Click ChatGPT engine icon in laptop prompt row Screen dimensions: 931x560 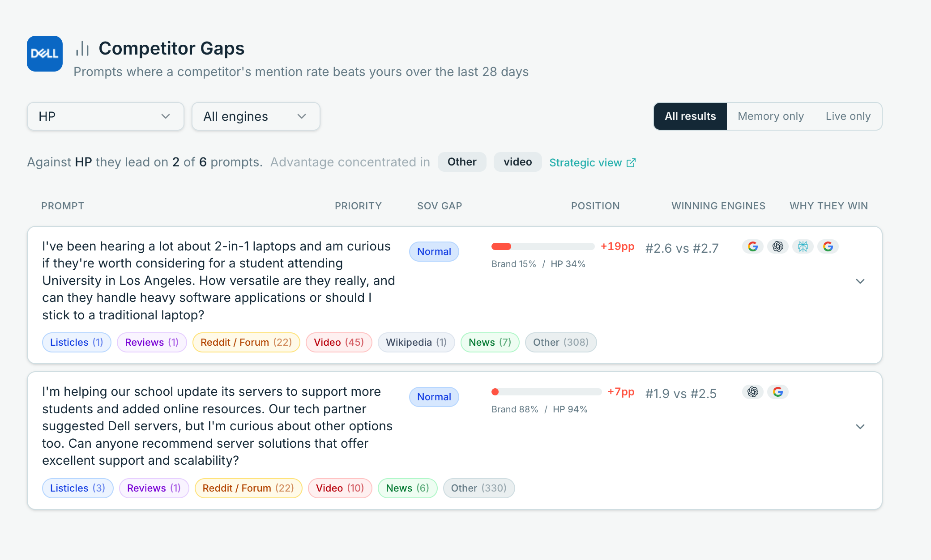coord(778,246)
